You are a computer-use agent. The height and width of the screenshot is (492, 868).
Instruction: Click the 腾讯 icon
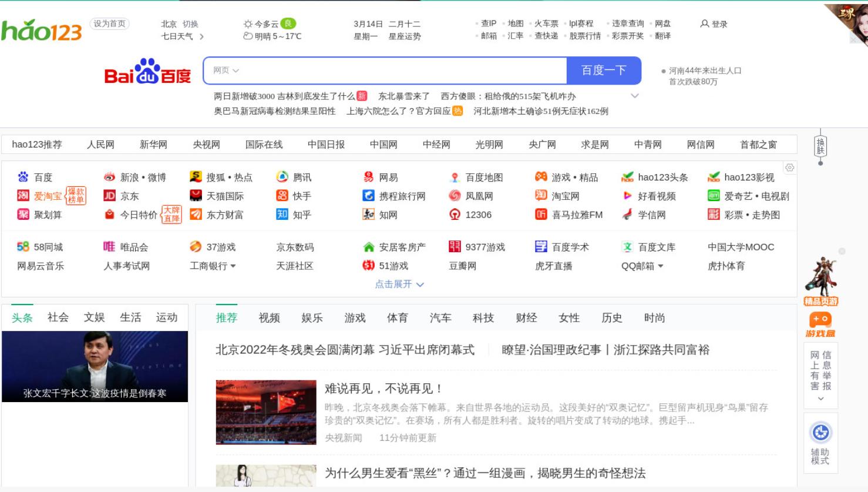(x=282, y=177)
